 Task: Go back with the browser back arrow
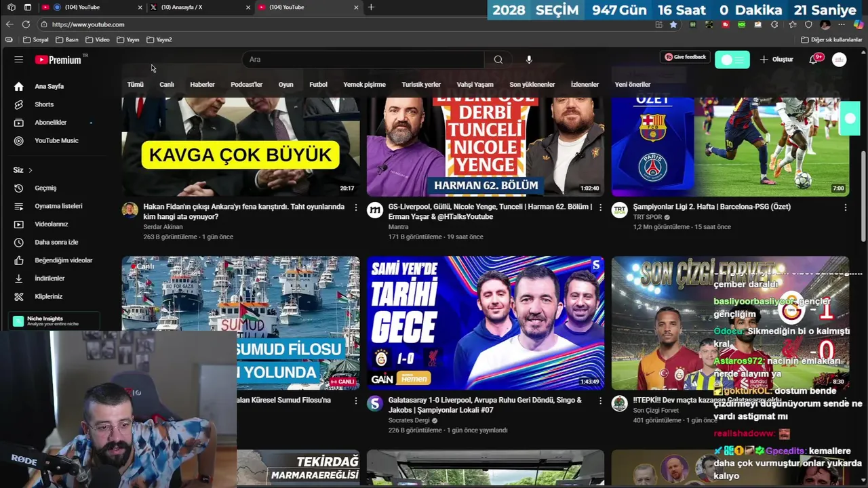point(9,24)
